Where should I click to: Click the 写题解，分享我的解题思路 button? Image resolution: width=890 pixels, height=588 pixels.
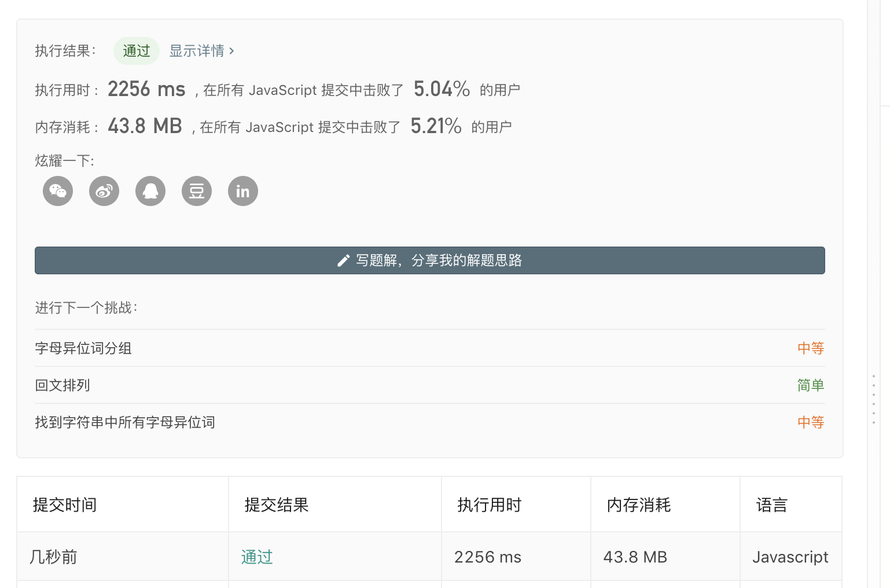point(429,260)
